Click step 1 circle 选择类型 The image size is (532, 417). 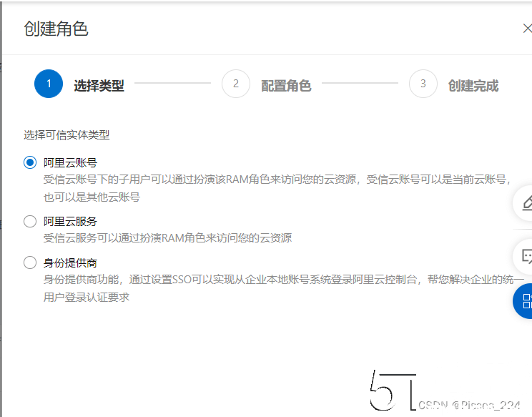[49, 84]
